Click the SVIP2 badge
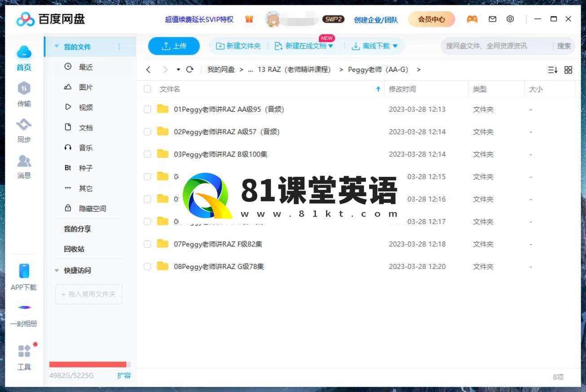The image size is (586, 392). point(333,19)
